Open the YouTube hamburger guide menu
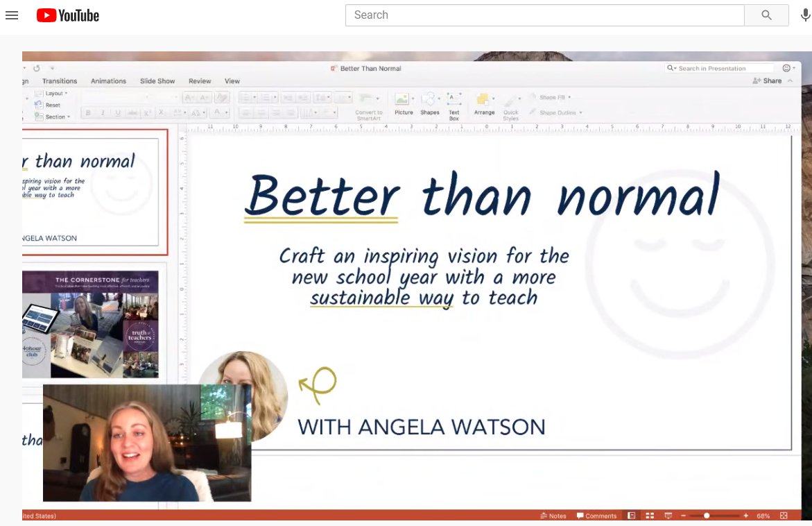Screen dimensions: 812x526 [12, 15]
